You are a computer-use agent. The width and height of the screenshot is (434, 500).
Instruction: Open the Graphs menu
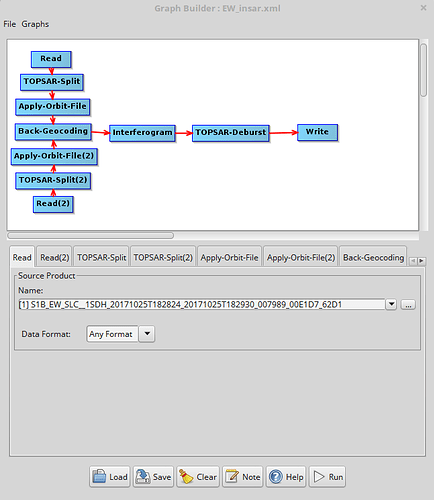pyautogui.click(x=35, y=24)
